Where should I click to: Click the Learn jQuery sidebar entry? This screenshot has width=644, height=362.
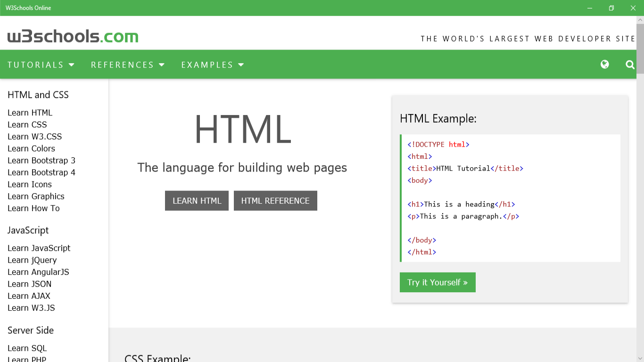(x=32, y=260)
